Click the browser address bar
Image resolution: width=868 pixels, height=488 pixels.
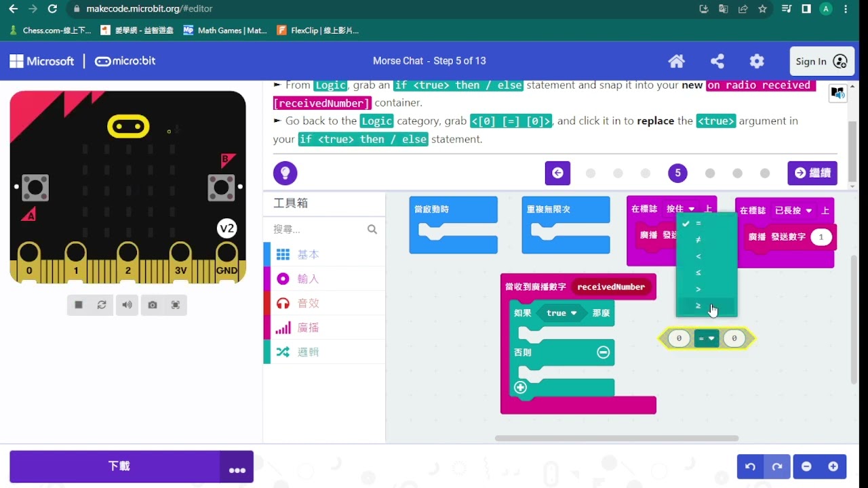(383, 9)
